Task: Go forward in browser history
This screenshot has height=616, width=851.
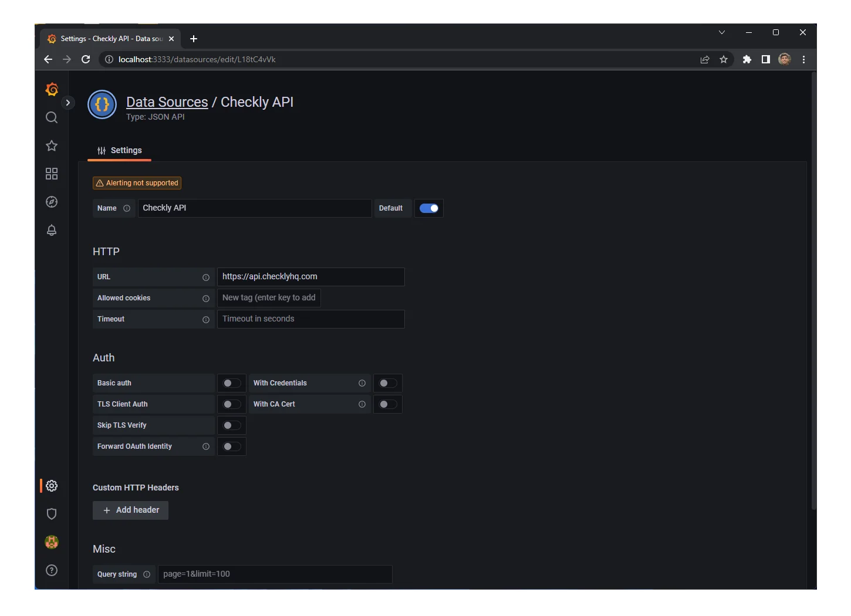Action: coord(67,59)
